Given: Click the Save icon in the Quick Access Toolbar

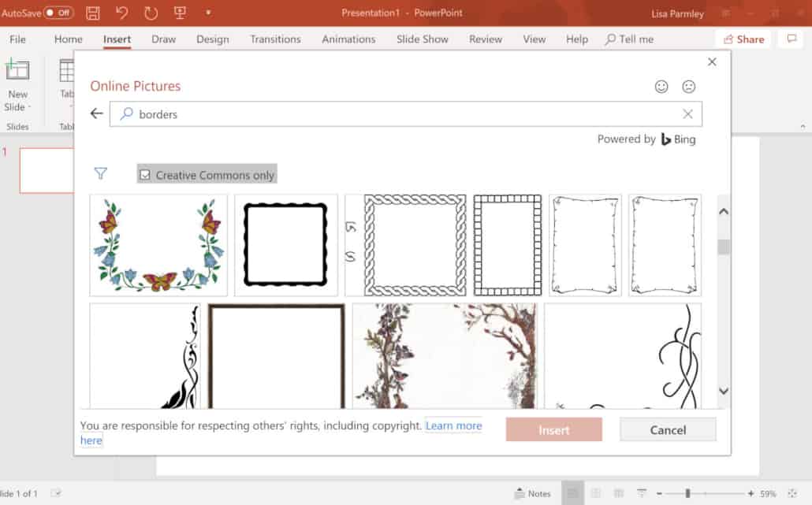Looking at the screenshot, I should 92,13.
